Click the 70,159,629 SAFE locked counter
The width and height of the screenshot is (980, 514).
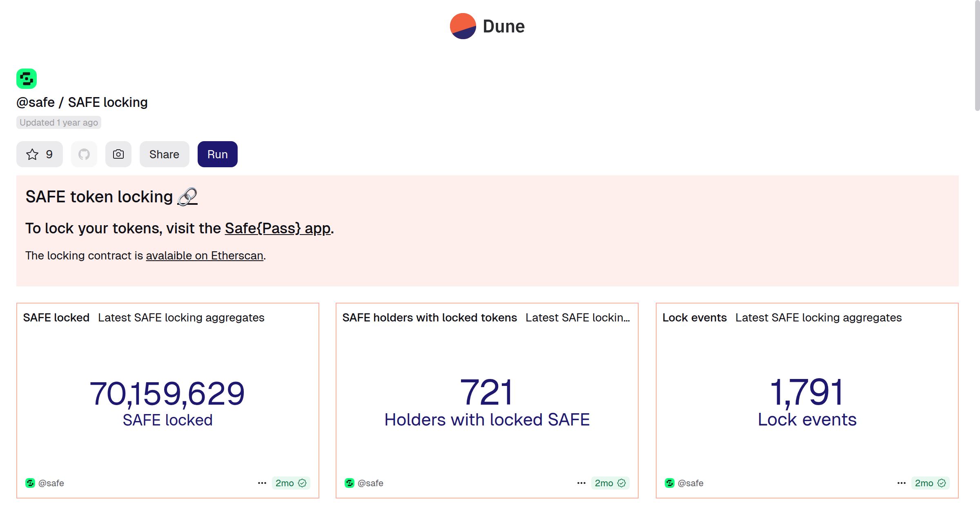coord(167,393)
